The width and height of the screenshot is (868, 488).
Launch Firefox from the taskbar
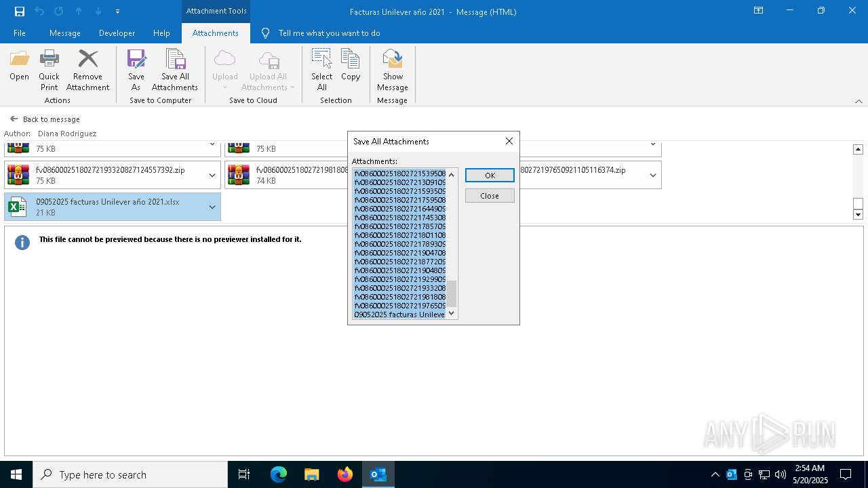point(345,474)
